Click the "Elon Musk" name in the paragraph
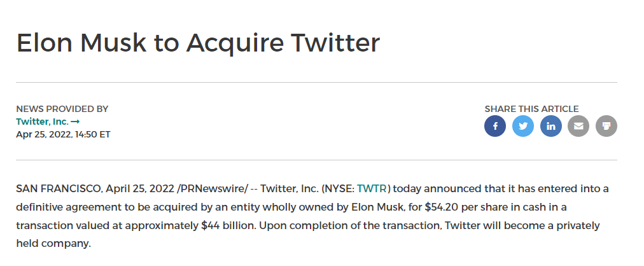Screen dimensions: 644x266 (377, 207)
